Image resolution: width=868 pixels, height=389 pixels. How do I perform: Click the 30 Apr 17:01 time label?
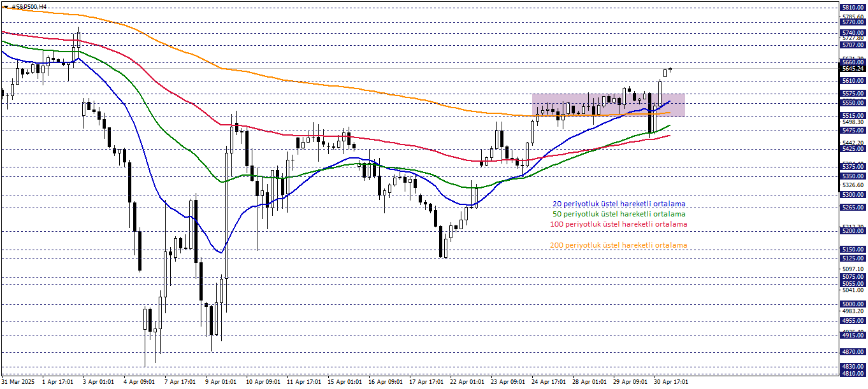tap(671, 383)
